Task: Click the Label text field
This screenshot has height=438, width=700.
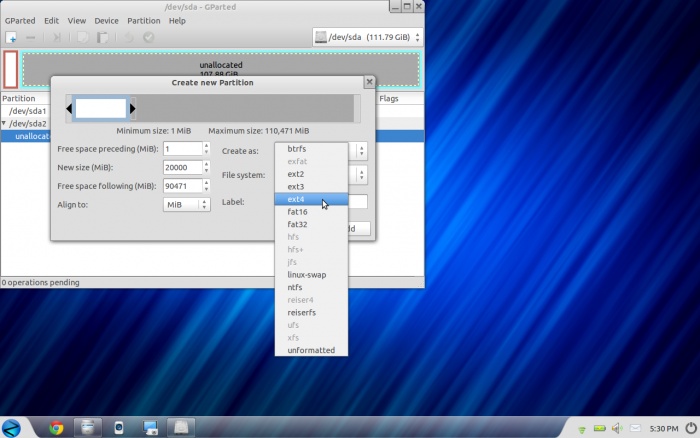Action: [358, 202]
